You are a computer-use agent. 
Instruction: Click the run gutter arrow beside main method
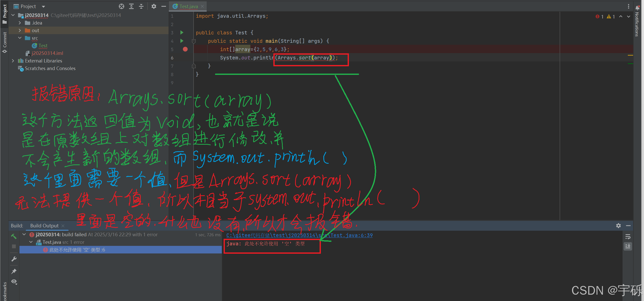point(182,41)
